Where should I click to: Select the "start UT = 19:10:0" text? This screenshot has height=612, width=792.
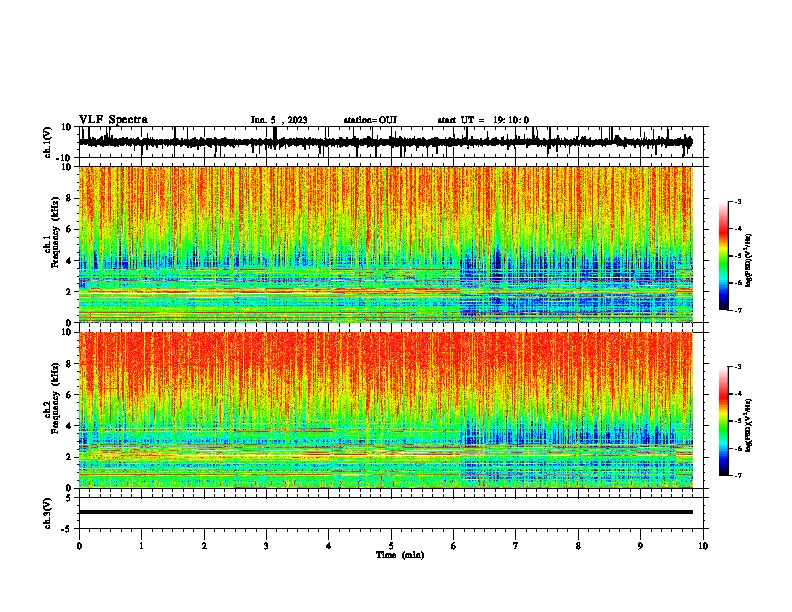[x=483, y=120]
